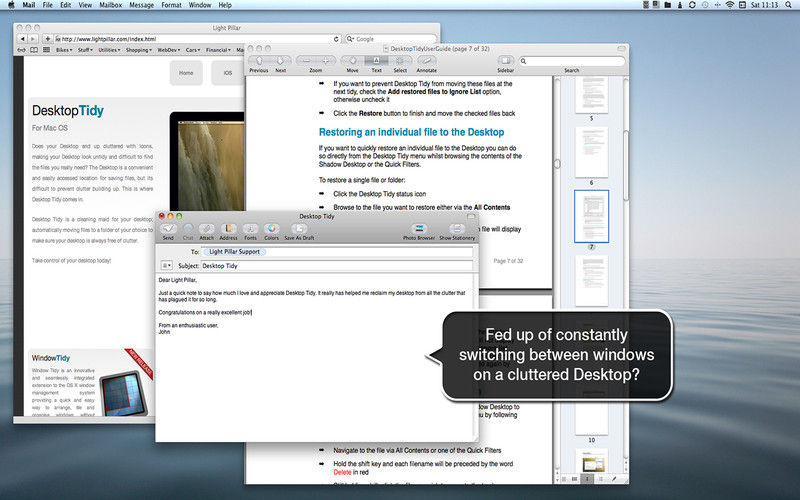
Task: Click the Safari URL address field
Action: 196,39
